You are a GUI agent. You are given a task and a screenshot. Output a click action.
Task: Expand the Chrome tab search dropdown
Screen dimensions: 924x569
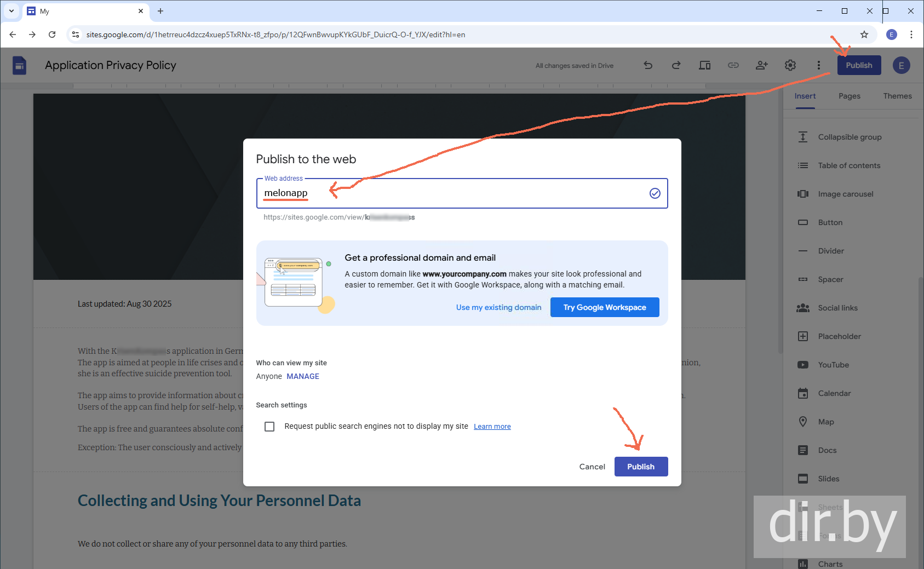[x=12, y=11]
